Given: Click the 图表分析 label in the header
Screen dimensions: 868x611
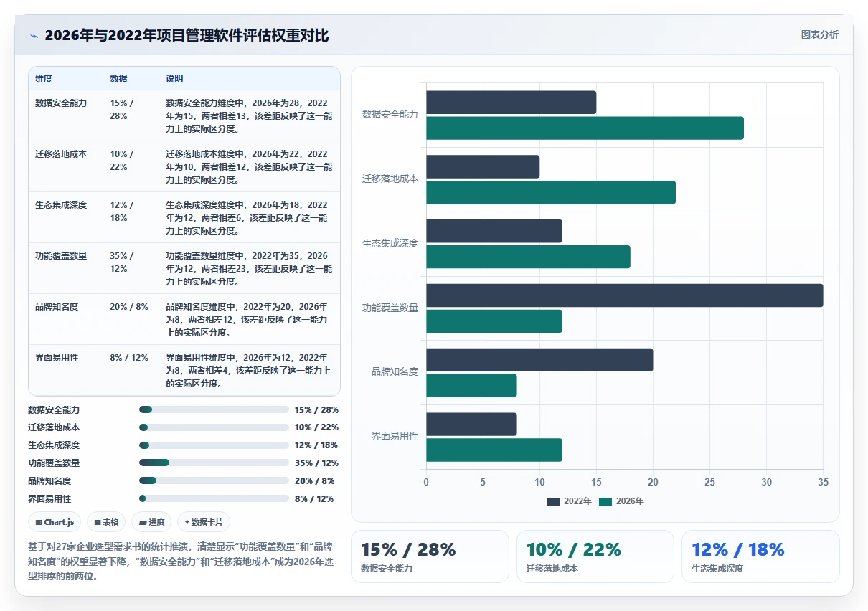Looking at the screenshot, I should pos(819,35).
